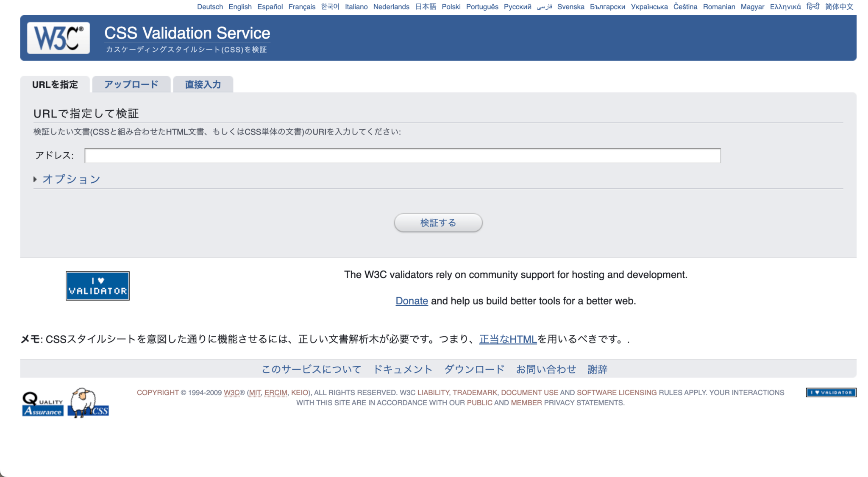Open the MEMBER privacy statement link
The height and width of the screenshot is (477, 868).
[x=526, y=403]
